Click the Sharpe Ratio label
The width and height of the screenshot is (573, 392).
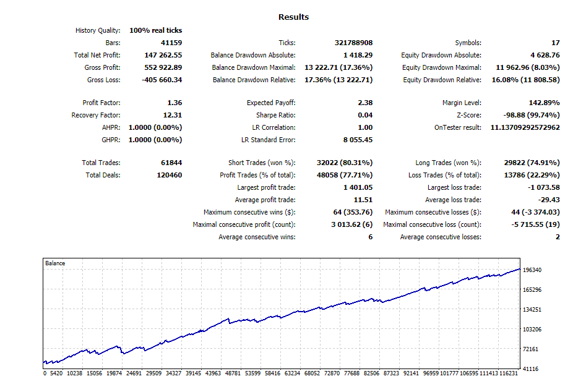276,116
